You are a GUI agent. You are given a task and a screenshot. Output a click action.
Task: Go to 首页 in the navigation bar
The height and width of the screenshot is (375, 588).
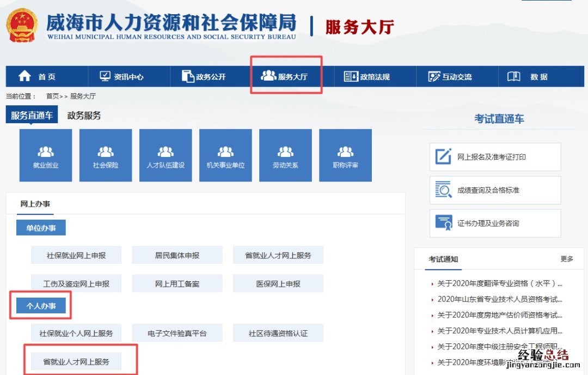point(37,77)
